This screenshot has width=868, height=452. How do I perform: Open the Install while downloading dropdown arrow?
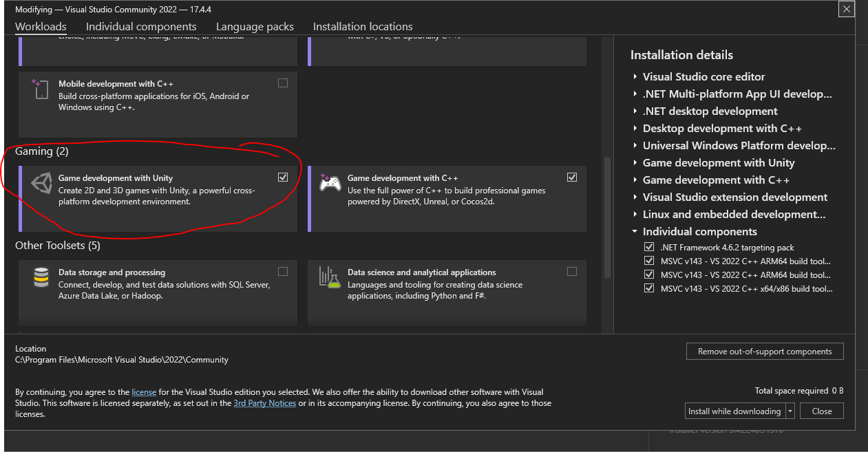coord(790,411)
